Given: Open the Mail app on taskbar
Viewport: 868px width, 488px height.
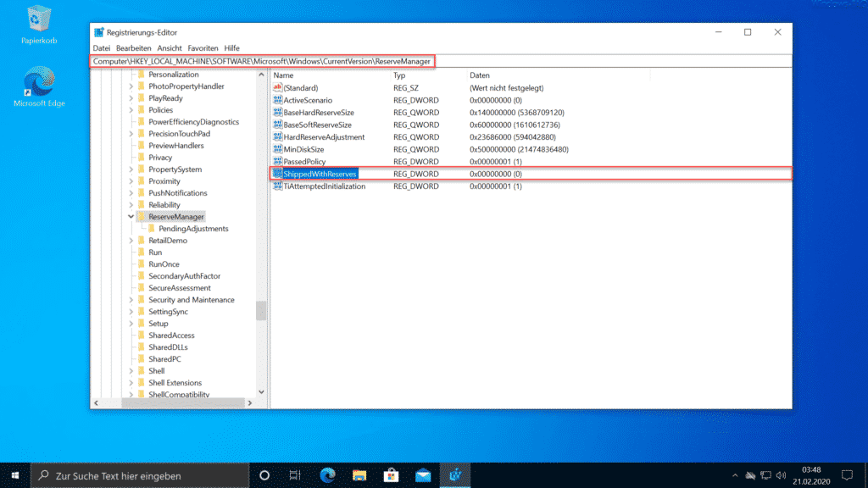Looking at the screenshot, I should pyautogui.click(x=423, y=475).
